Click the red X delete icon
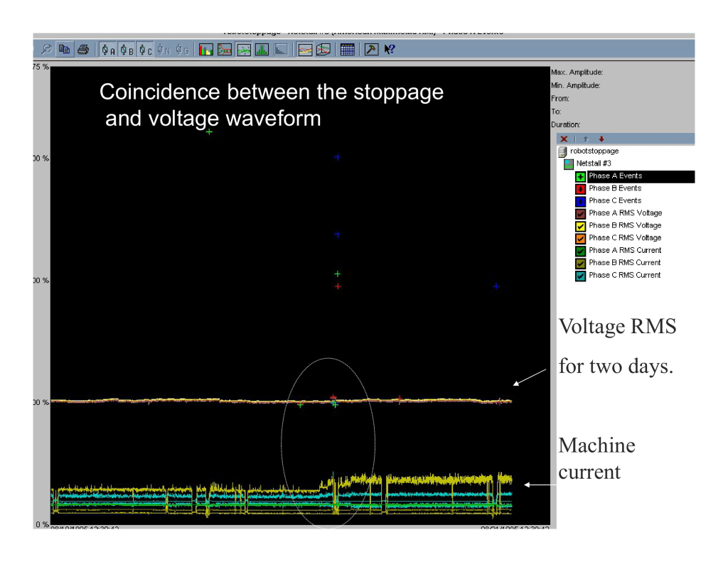This screenshot has width=728, height=562. 564,139
